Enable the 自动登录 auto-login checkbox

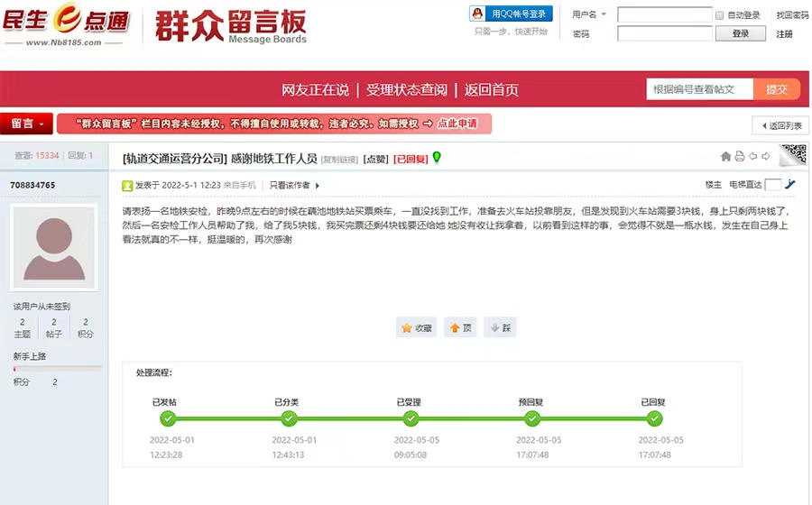[719, 15]
